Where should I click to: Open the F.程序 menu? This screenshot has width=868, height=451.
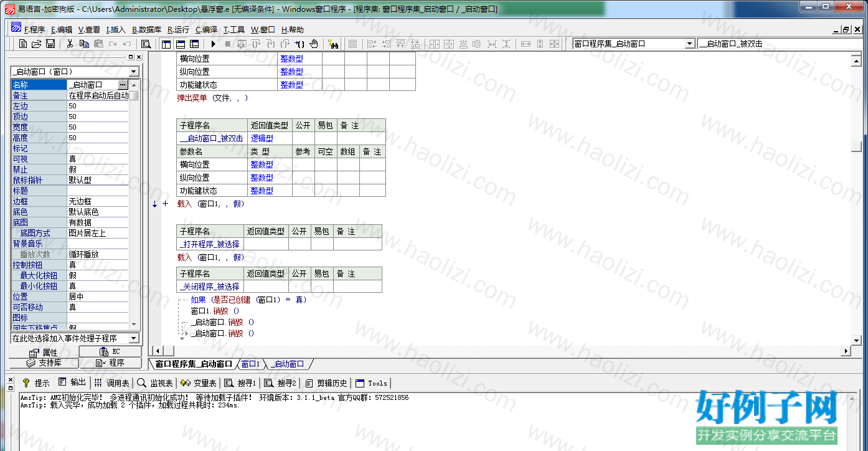(35, 29)
